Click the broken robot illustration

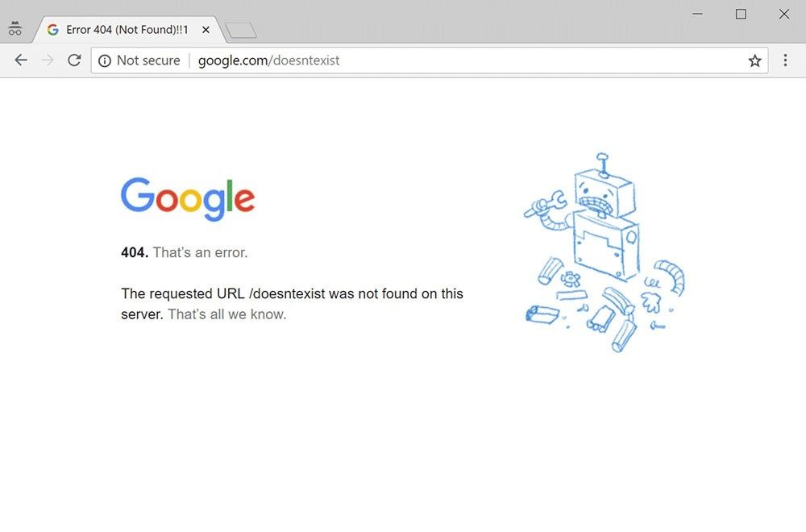pyautogui.click(x=603, y=250)
